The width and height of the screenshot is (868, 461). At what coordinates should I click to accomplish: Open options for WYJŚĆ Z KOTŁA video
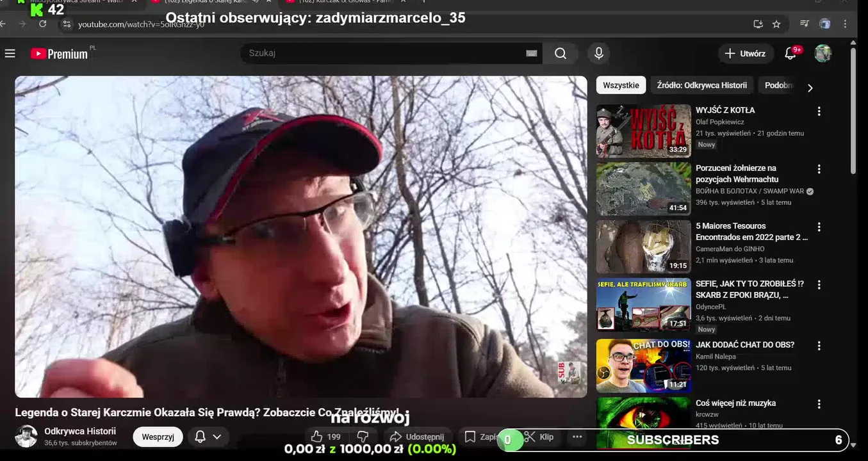(x=819, y=111)
